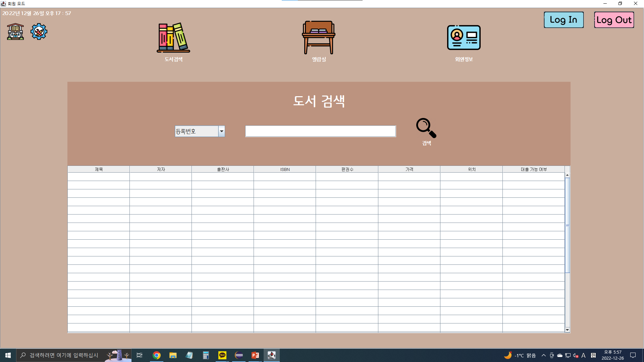Image resolution: width=644 pixels, height=362 pixels.
Task: Open the settings tools icon top-left
Action: click(39, 31)
